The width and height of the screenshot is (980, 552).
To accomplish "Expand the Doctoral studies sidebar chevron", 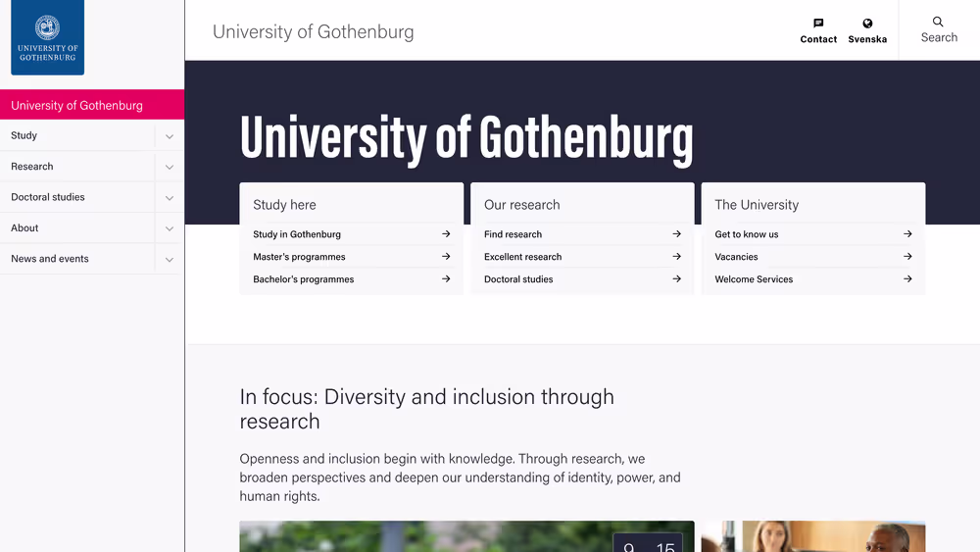I will pyautogui.click(x=170, y=197).
